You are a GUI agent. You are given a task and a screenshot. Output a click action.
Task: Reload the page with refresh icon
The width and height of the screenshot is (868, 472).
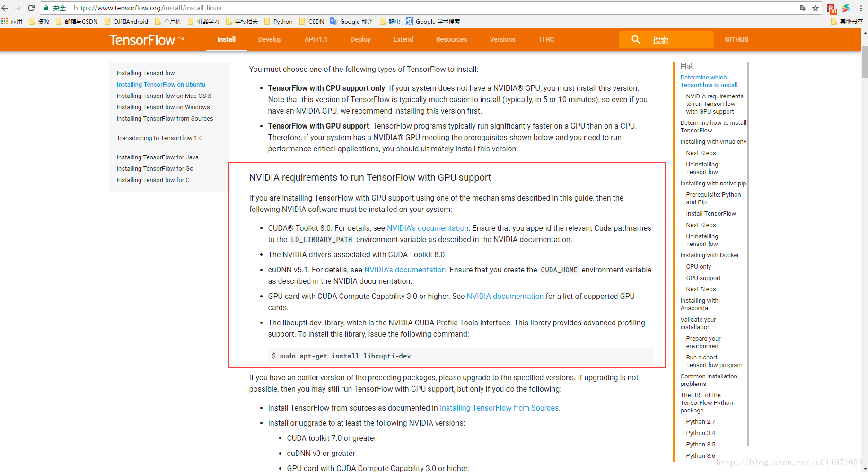(31, 8)
